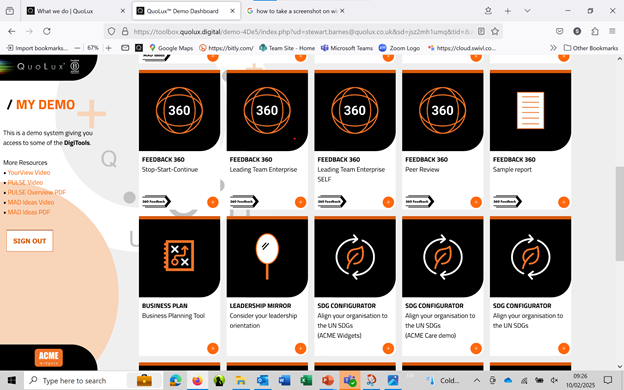Click the zoom-out minus next to 67%
Viewport: 624px width, 390px height.
(77, 48)
